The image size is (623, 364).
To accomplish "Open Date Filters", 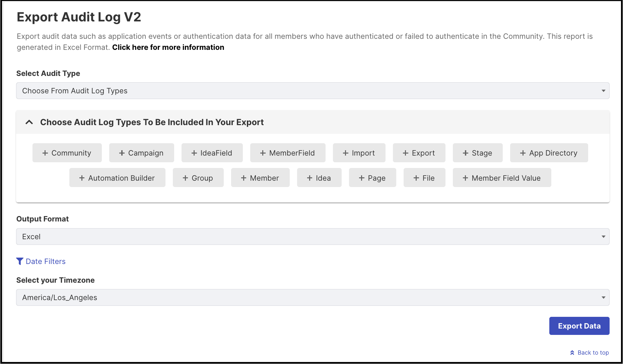I will (45, 261).
